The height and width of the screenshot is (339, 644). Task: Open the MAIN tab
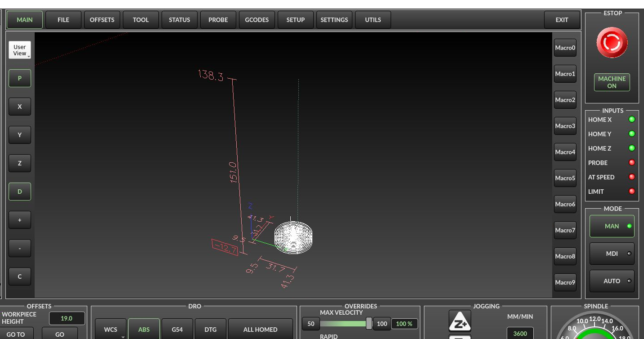click(25, 20)
